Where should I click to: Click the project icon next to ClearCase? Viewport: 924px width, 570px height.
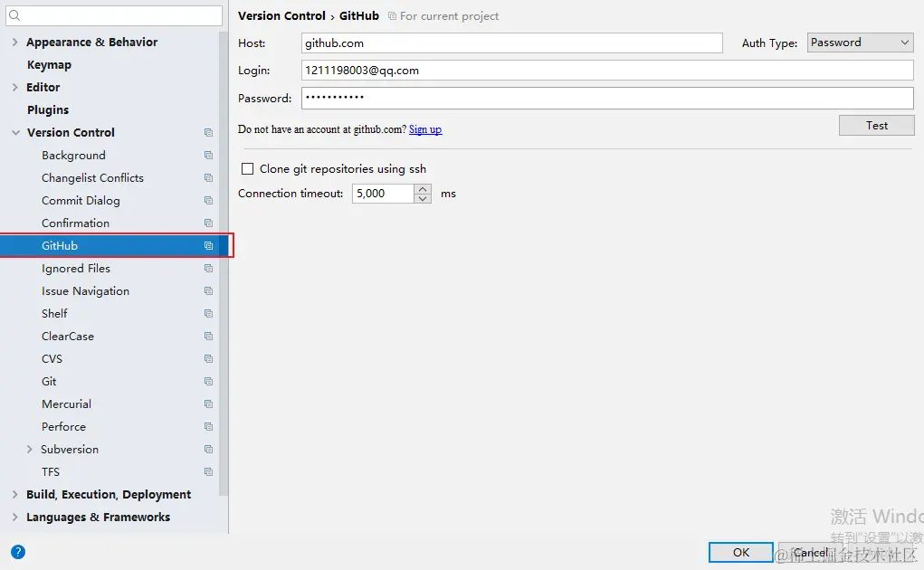pyautogui.click(x=208, y=336)
